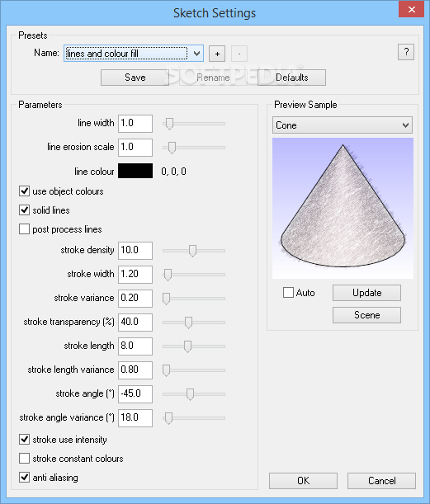Click the cone preview image
This screenshot has width=430, height=504.
click(343, 209)
